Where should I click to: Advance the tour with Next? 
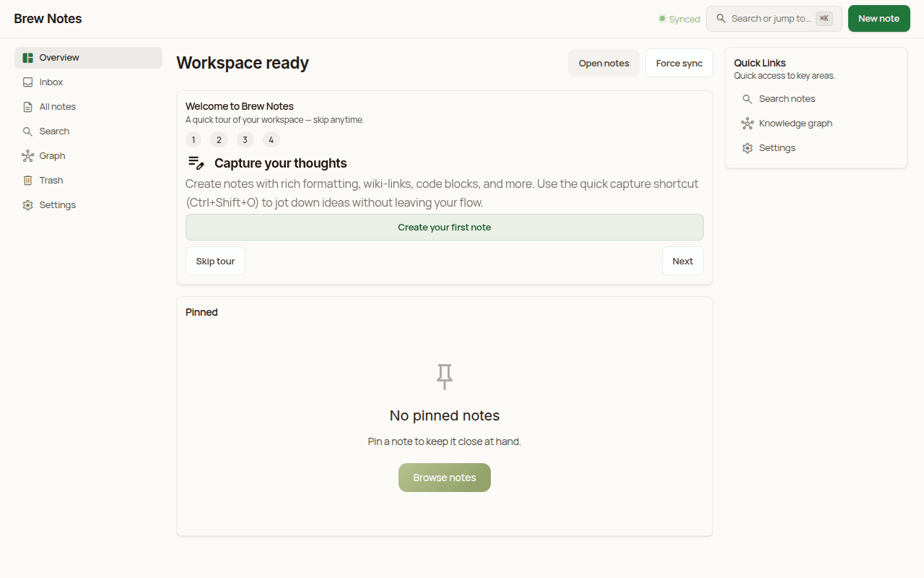683,262
